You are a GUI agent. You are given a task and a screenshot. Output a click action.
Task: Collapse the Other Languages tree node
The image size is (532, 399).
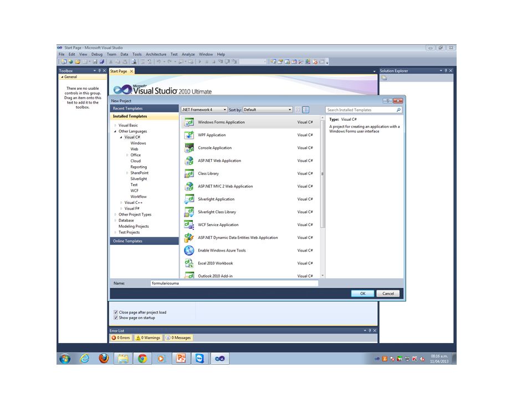pyautogui.click(x=115, y=131)
